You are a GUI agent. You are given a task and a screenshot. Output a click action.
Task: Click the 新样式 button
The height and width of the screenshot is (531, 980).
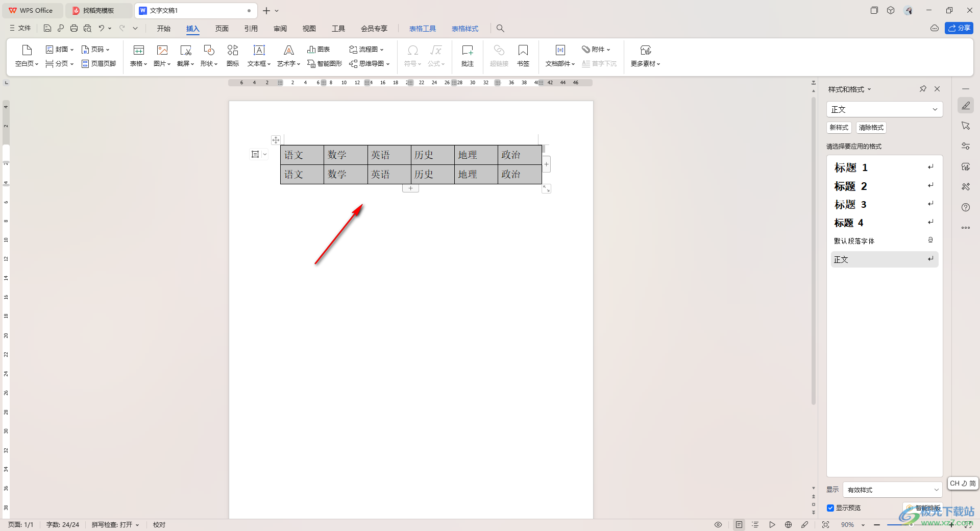[x=839, y=128]
